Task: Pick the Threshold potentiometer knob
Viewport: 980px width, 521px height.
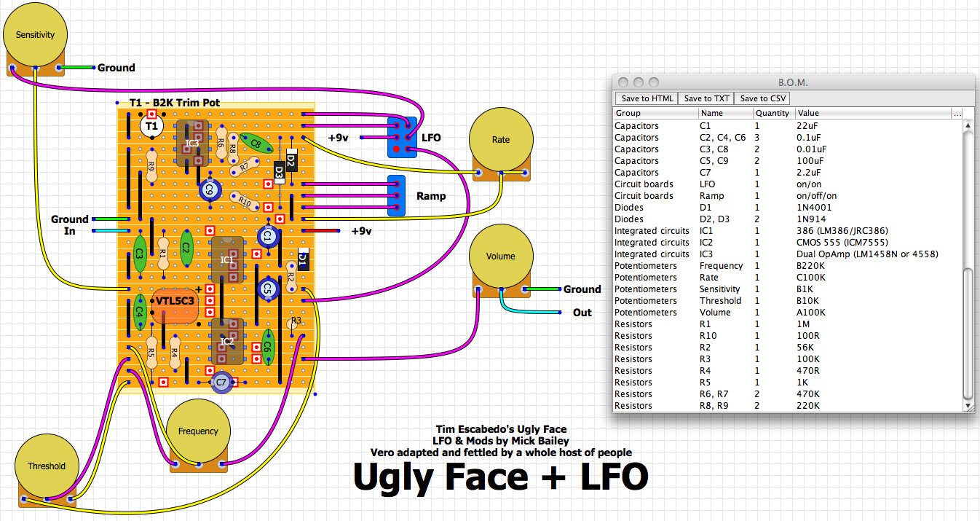Action: coord(47,466)
